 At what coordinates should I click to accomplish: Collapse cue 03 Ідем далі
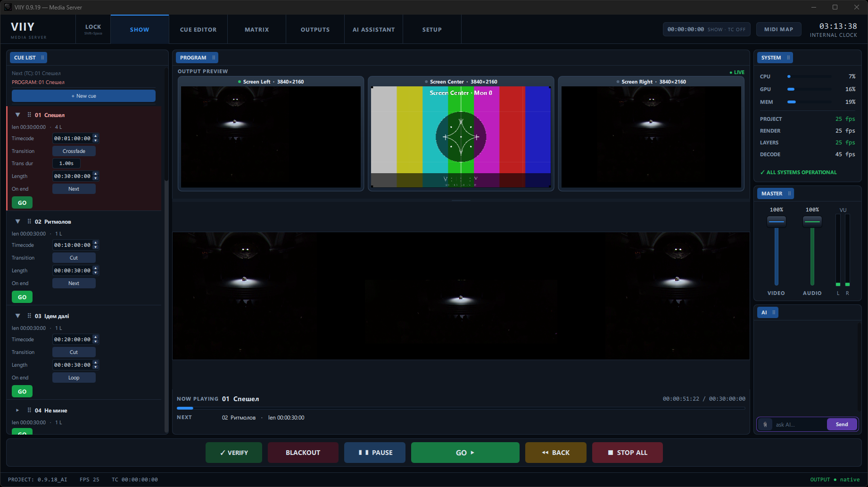[17, 316]
